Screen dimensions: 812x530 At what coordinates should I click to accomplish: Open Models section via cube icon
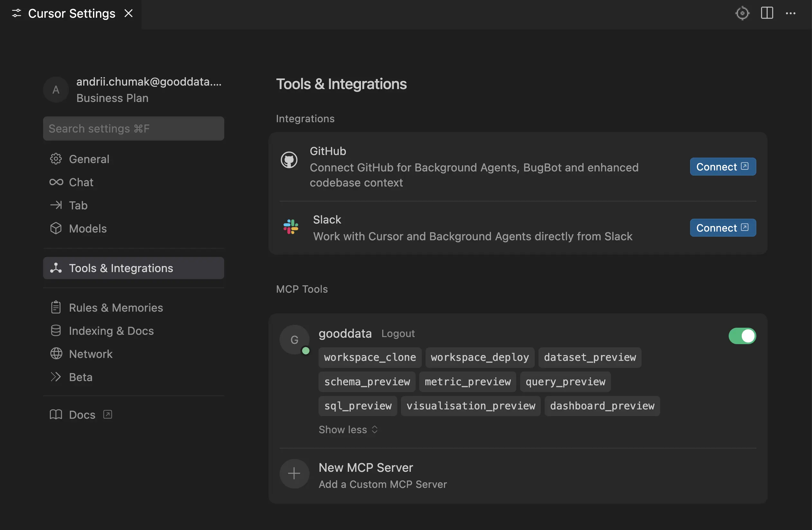pos(56,228)
